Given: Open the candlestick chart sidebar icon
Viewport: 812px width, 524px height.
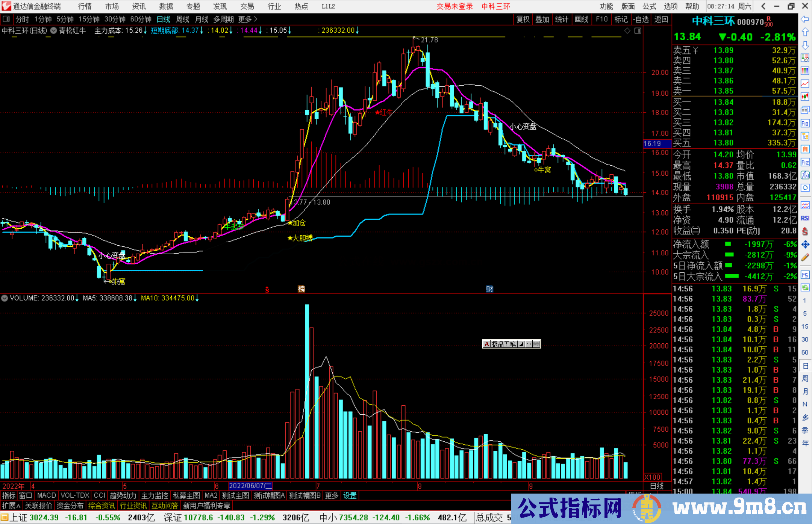Looking at the screenshot, I should 805,97.
